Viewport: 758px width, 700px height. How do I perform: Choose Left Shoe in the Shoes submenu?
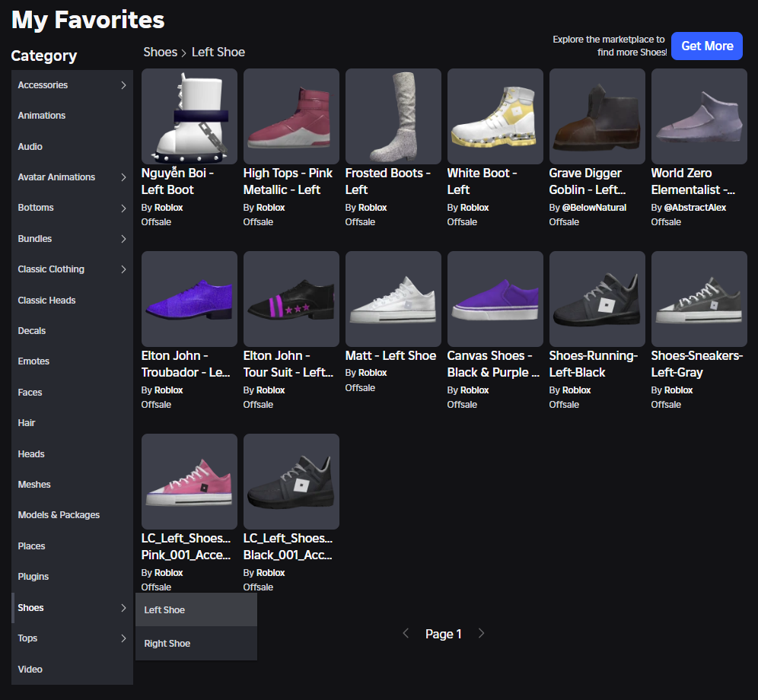pos(165,610)
